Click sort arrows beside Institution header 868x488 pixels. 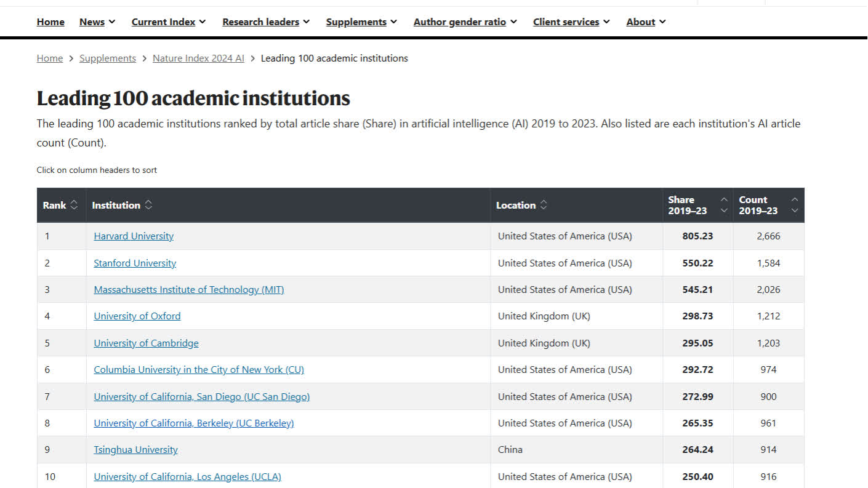[148, 206]
